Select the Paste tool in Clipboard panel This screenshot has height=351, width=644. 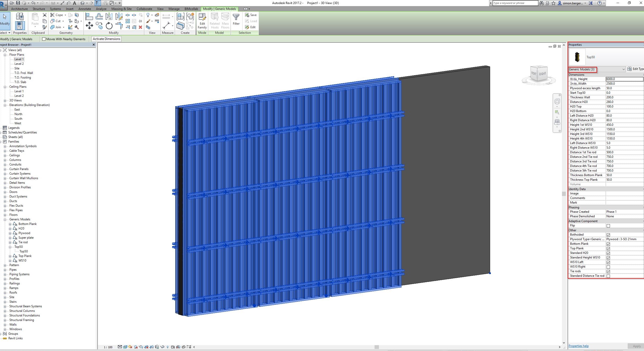tap(35, 20)
